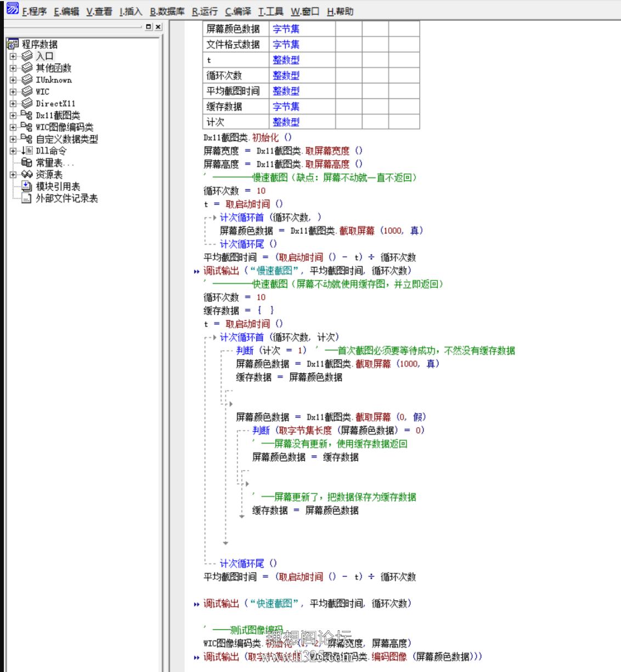The image size is (621, 672).
Task: Open the WIC图像编码类 class icon
Action: [x=27, y=127]
